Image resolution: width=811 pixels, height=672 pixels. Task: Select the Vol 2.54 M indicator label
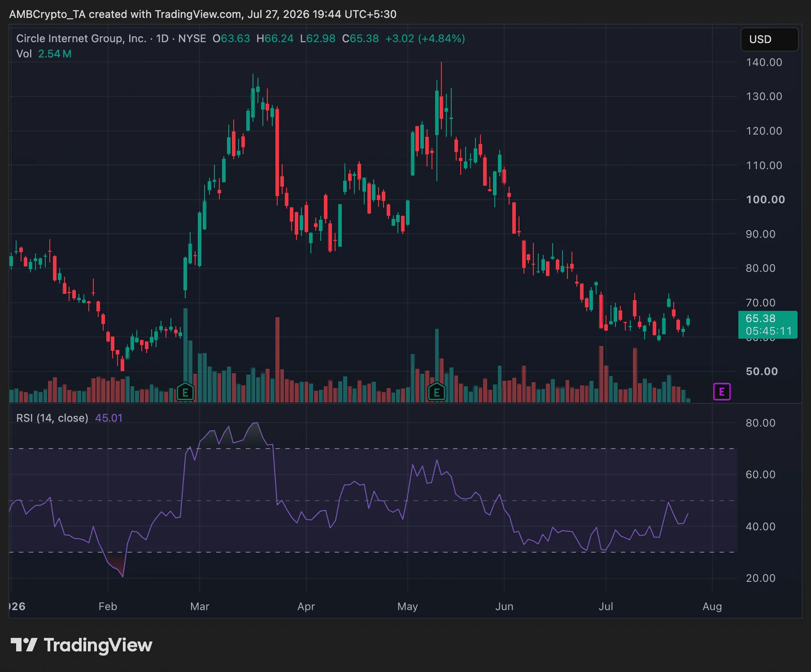point(44,54)
